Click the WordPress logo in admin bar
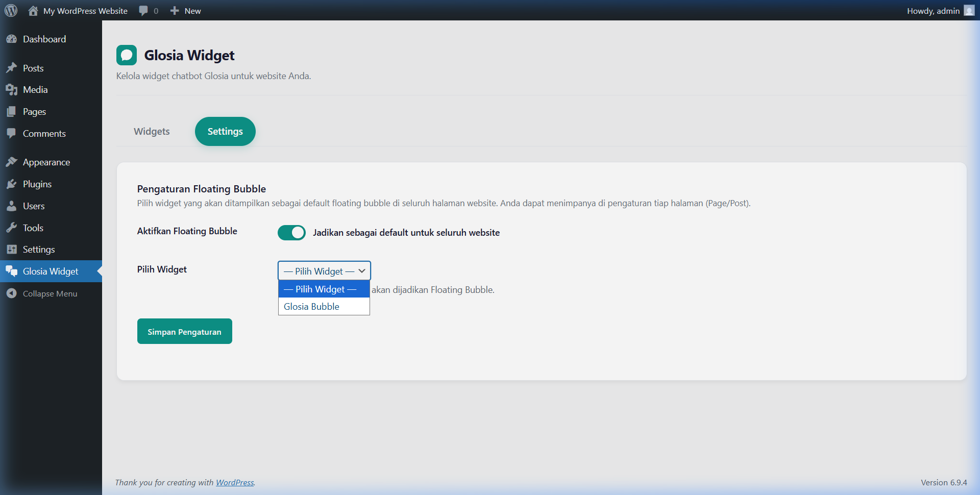Viewport: 980px width, 495px height. [11, 11]
